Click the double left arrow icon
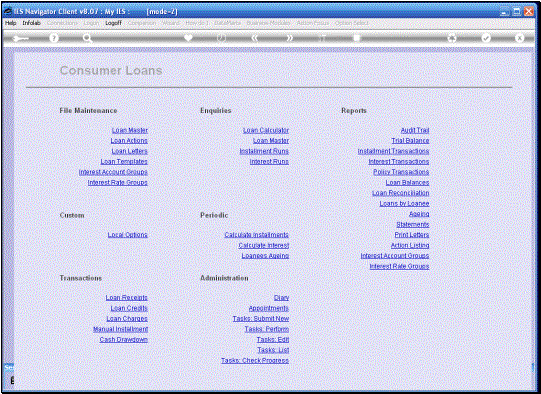The image size is (541, 394). click(x=255, y=38)
